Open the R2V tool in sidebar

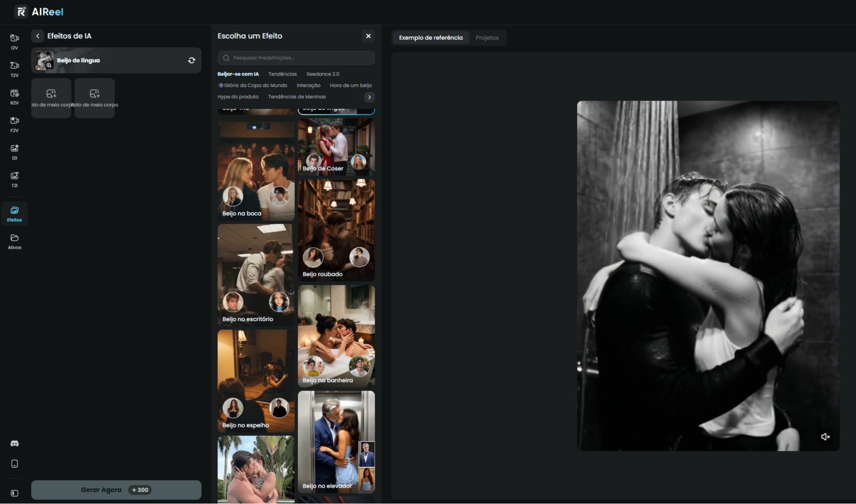tap(14, 97)
